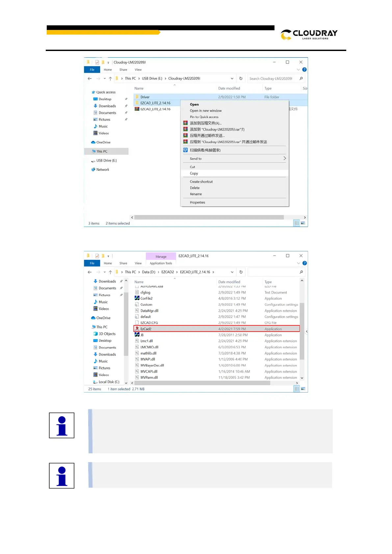
Task: Open the help icon in Cloudray-LM220209J window
Action: (x=304, y=70)
